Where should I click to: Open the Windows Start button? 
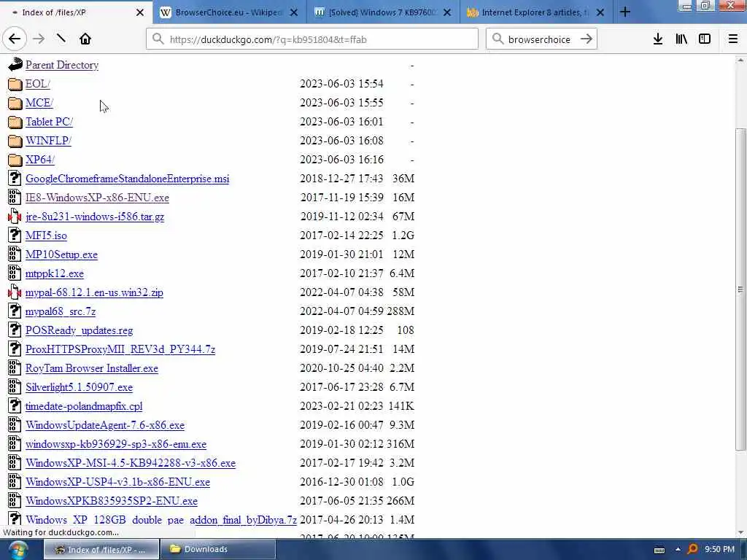[x=18, y=550]
